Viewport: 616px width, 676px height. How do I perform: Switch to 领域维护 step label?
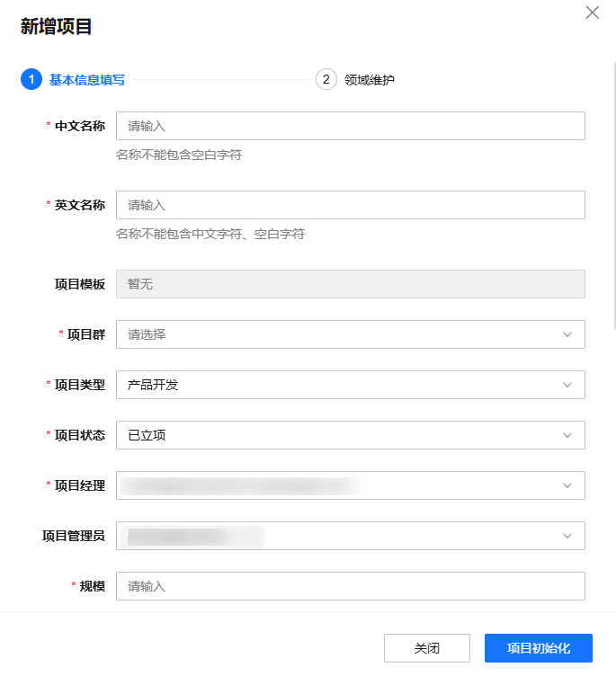tap(370, 80)
